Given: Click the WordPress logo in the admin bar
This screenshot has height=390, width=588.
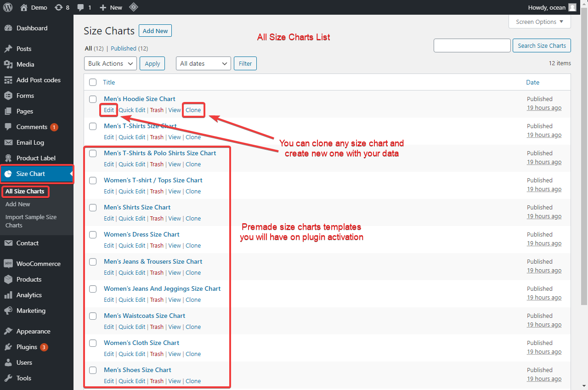Looking at the screenshot, I should coord(7,7).
